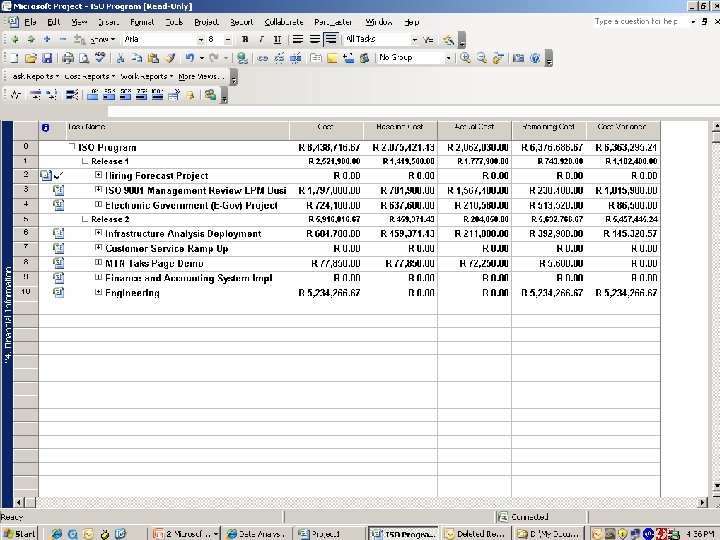Toggle align left

pos(298,39)
